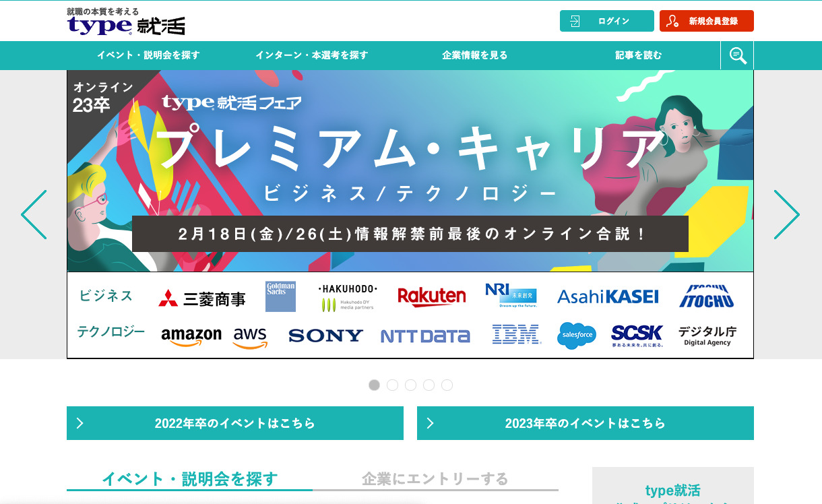Click the IBM logo
The height and width of the screenshot is (504, 822).
point(517,334)
